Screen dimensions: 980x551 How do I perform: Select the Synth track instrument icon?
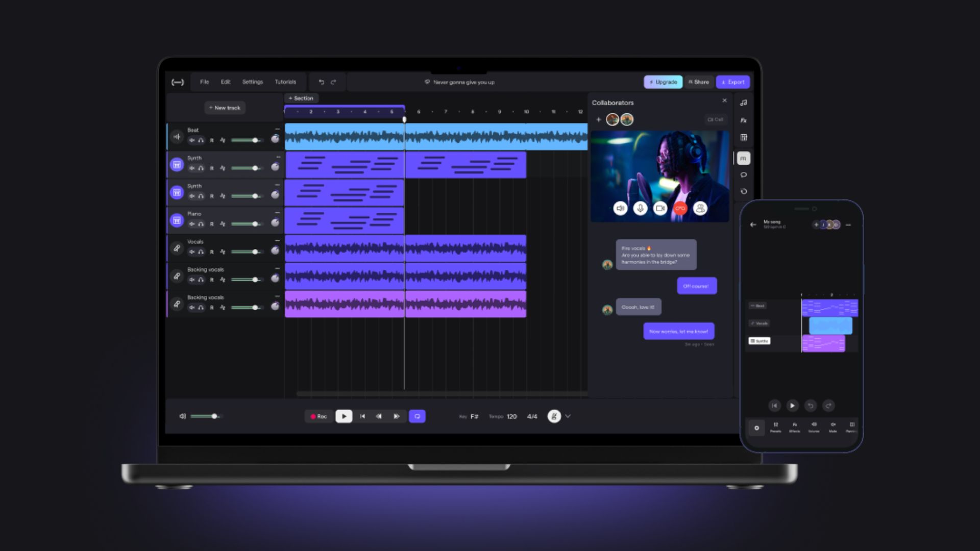pos(177,164)
